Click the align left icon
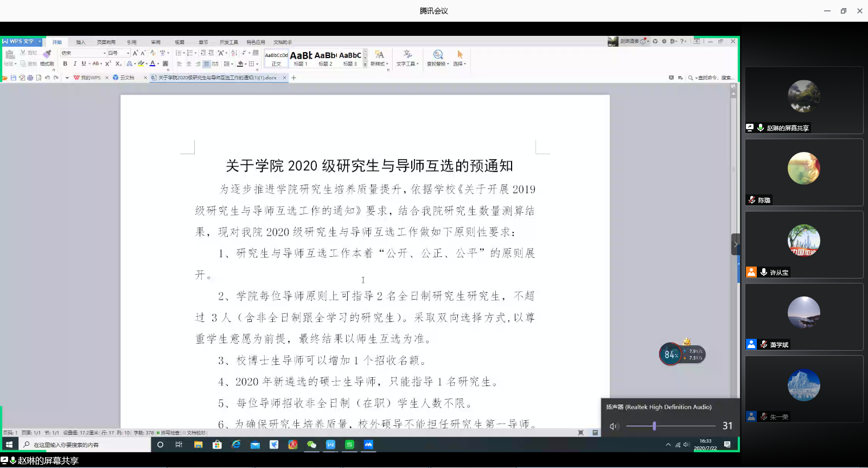The width and height of the screenshot is (868, 468). pyautogui.click(x=180, y=64)
